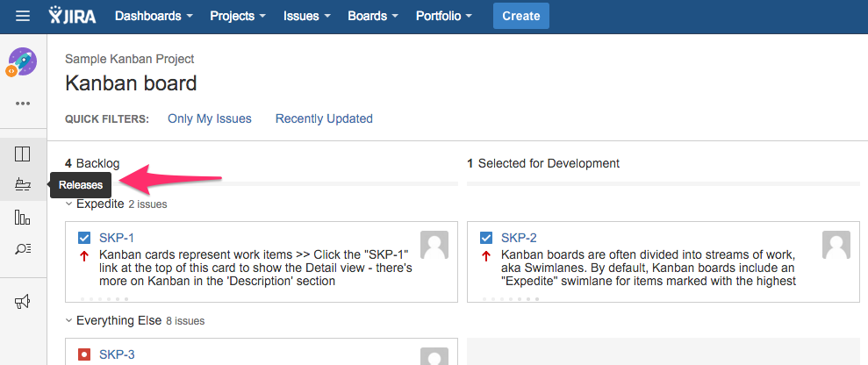
Task: Click the SKP-3 bug type icon
Action: click(84, 354)
